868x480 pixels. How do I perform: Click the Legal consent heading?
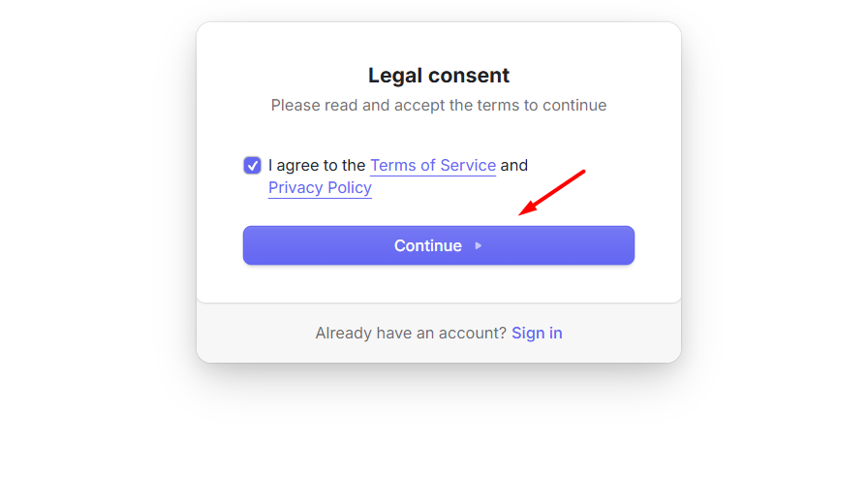438,76
